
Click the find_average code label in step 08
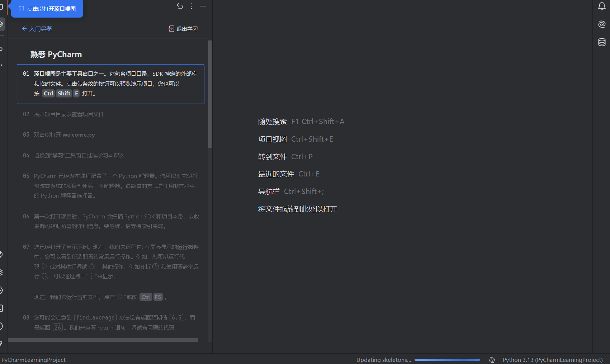(95, 318)
